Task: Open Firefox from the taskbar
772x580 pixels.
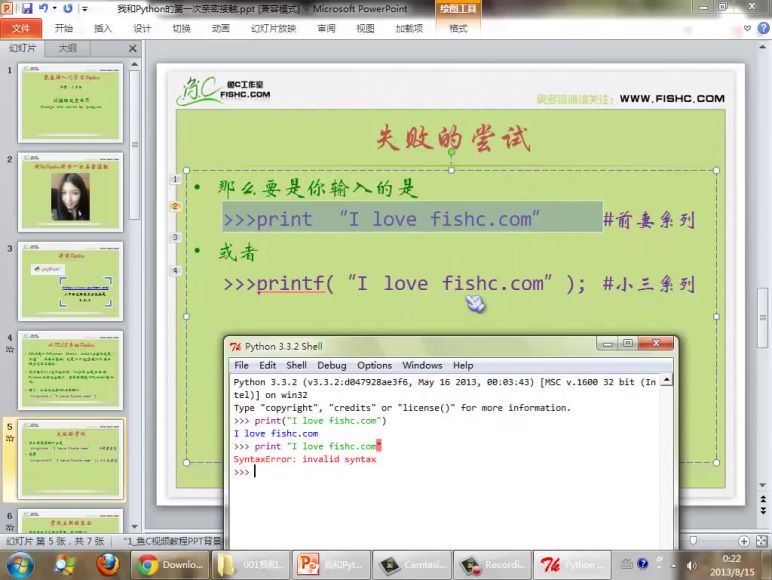Action: click(107, 565)
